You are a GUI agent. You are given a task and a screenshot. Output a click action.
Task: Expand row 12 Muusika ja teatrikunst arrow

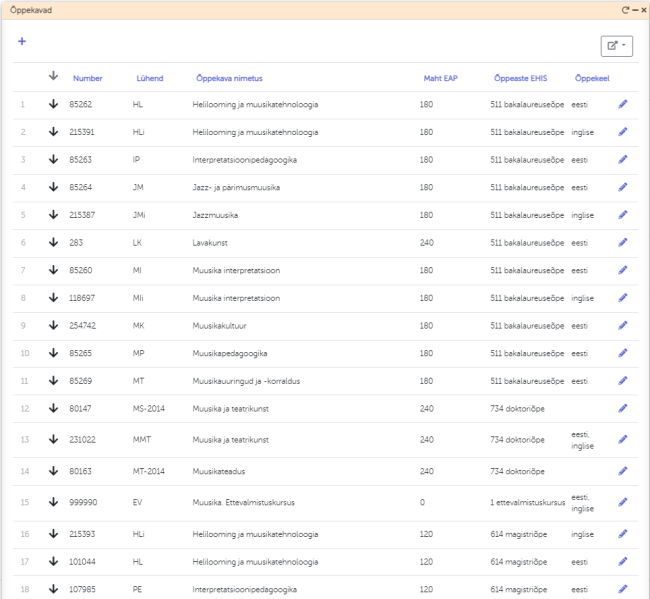[53, 409]
